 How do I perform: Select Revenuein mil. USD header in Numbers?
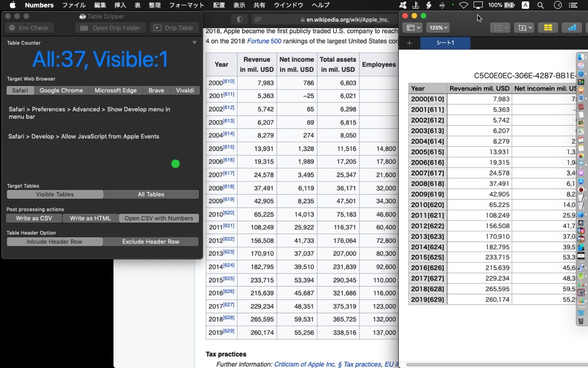coord(479,89)
